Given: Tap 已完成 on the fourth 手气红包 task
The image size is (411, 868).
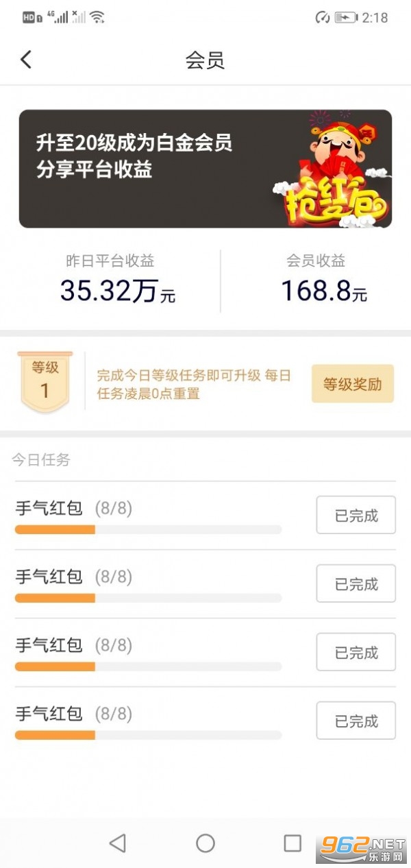Looking at the screenshot, I should (x=356, y=721).
